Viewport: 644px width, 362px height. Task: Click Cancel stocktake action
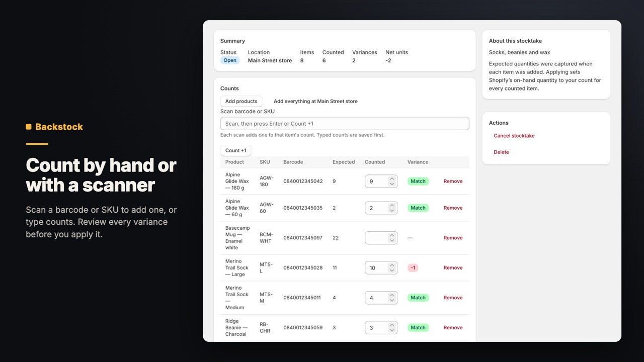[514, 136]
